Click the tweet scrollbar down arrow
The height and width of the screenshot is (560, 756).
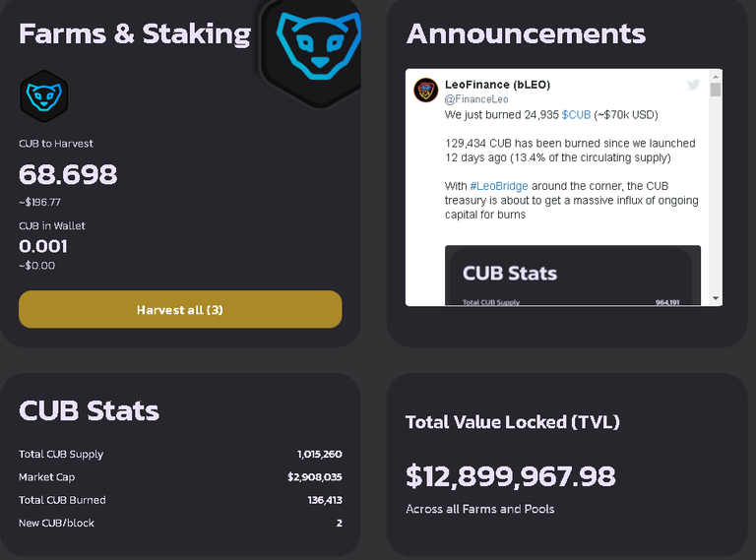pyautogui.click(x=716, y=299)
